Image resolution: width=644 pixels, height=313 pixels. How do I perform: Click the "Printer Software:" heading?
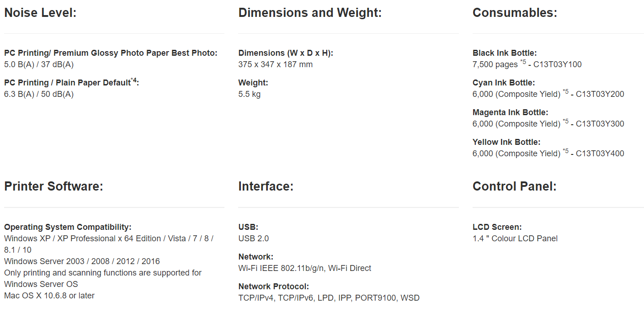click(x=53, y=186)
